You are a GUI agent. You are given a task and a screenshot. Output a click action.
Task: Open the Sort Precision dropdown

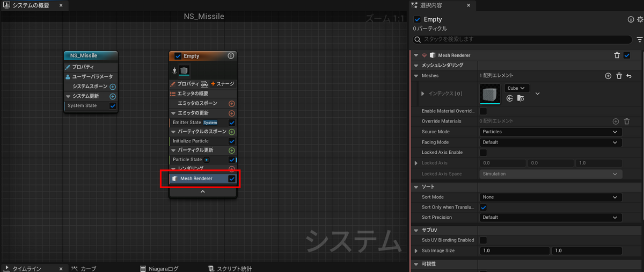point(551,218)
